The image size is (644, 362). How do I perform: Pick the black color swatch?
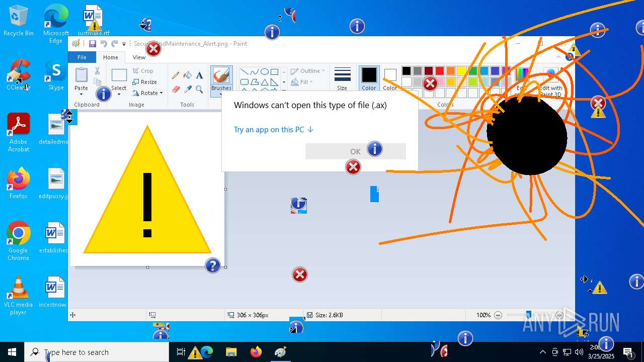407,71
